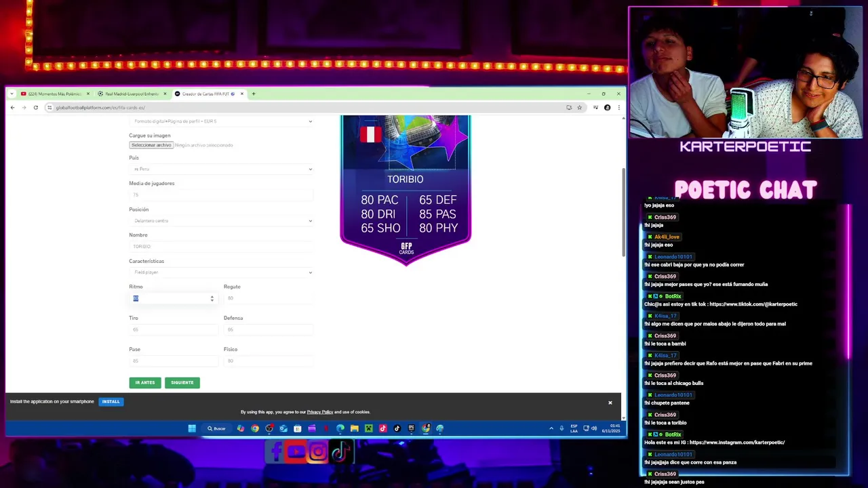Image resolution: width=868 pixels, height=488 pixels.
Task: Click the Media de jugadores field
Action: pyautogui.click(x=221, y=195)
